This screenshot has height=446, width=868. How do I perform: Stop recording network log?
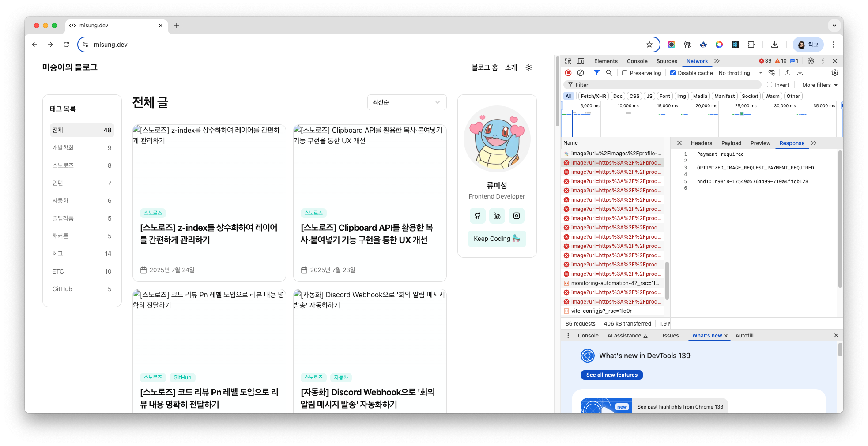pos(568,73)
